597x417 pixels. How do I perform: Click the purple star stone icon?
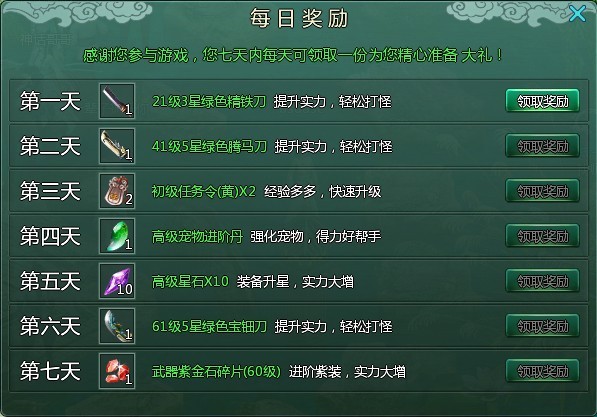(117, 281)
